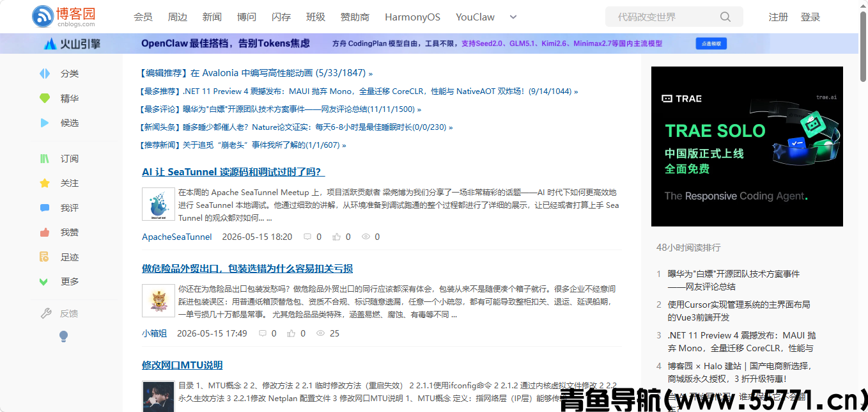The width and height of the screenshot is (868, 412).
Task: Open the 分类 sidebar icon
Action: [x=45, y=74]
